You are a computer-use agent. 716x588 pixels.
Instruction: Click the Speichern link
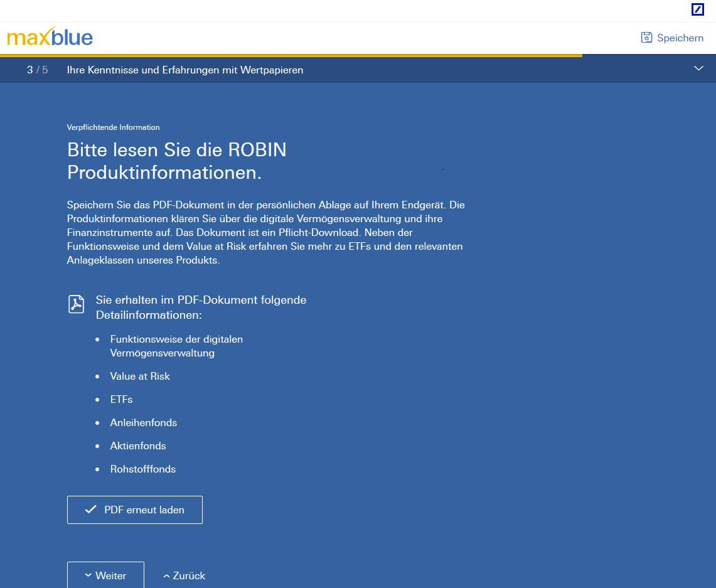point(672,38)
